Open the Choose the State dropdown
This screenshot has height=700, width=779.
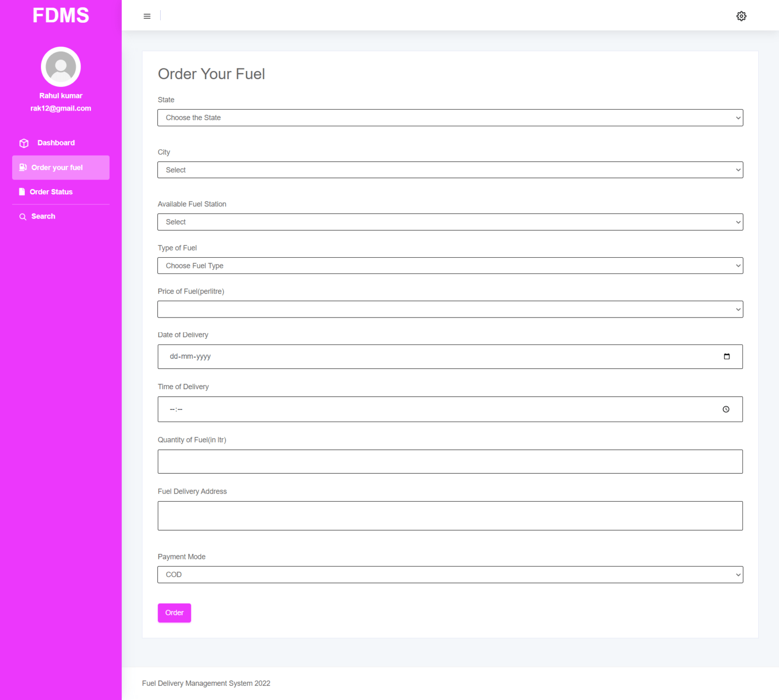(x=450, y=118)
